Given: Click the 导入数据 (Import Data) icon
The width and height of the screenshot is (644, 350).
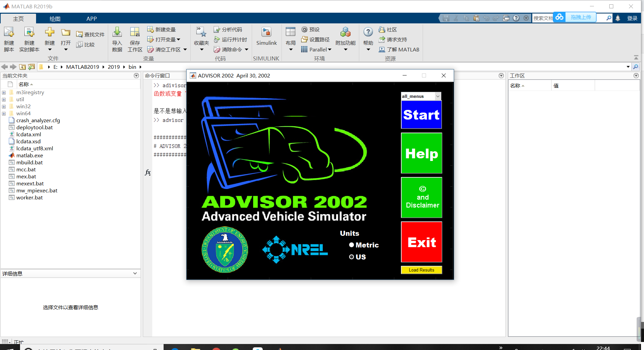Looking at the screenshot, I should (x=117, y=38).
